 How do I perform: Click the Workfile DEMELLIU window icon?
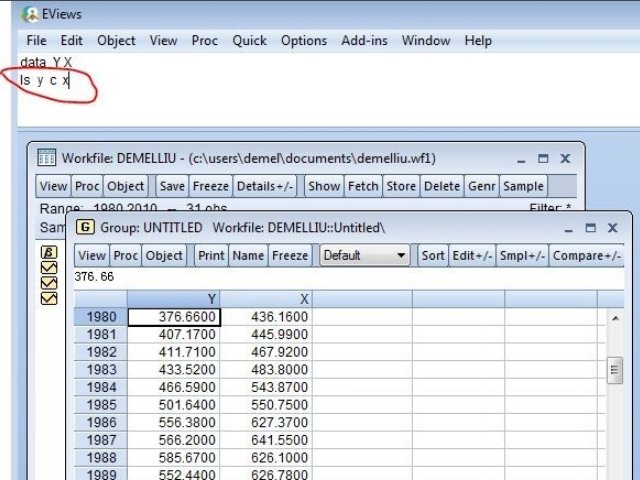pos(47,158)
